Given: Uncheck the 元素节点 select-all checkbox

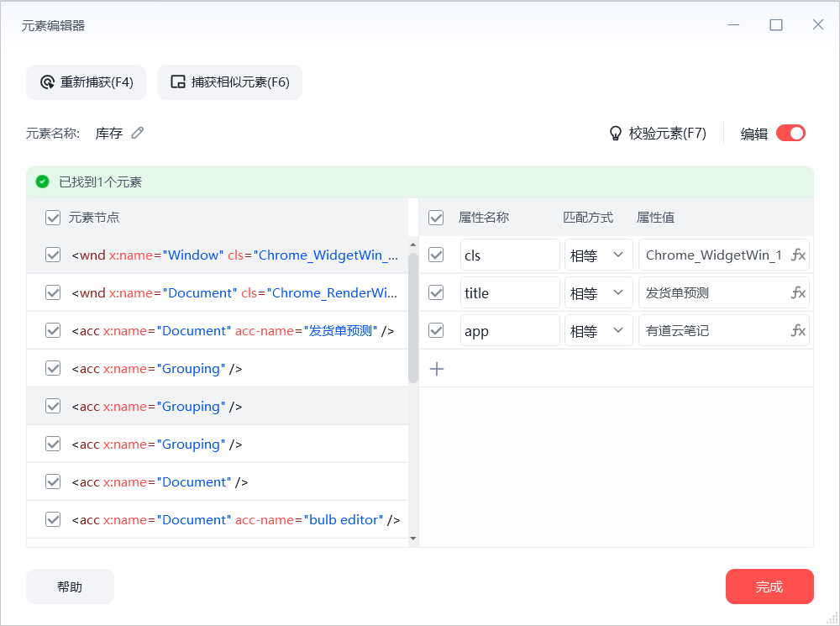Looking at the screenshot, I should tap(53, 218).
